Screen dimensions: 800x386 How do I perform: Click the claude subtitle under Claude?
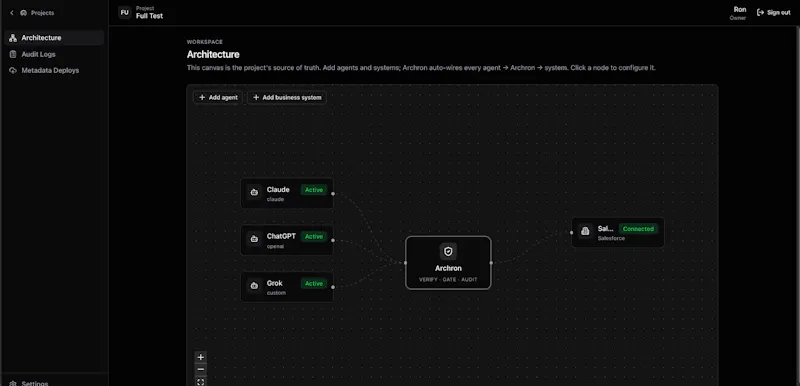275,199
